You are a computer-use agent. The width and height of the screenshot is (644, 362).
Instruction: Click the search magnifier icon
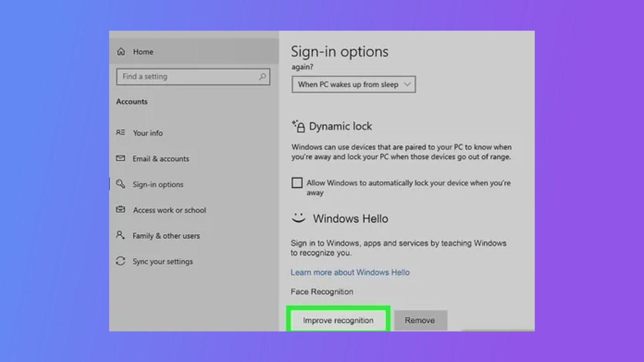tap(262, 76)
